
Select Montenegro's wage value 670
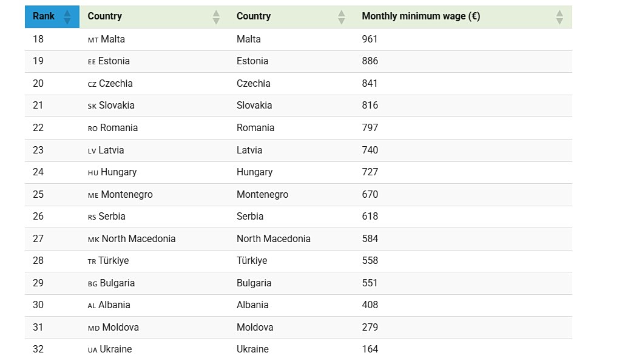click(370, 195)
